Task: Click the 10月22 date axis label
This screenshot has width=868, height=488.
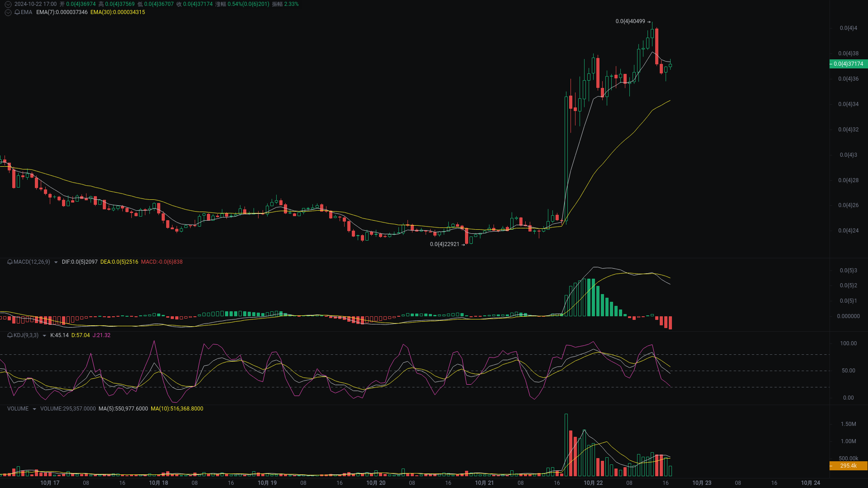Action: click(x=593, y=483)
